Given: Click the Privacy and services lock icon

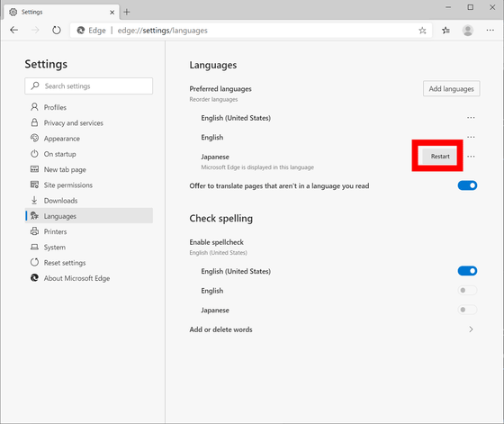Looking at the screenshot, I should pyautogui.click(x=34, y=122).
